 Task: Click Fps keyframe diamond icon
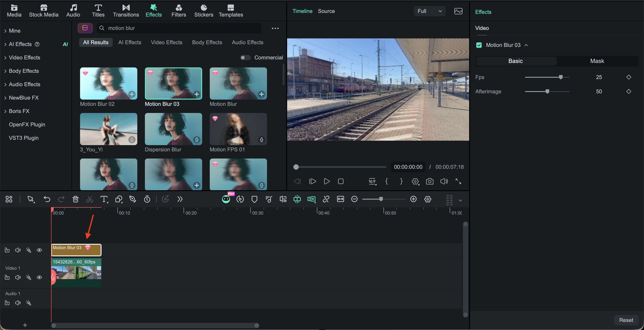[629, 77]
